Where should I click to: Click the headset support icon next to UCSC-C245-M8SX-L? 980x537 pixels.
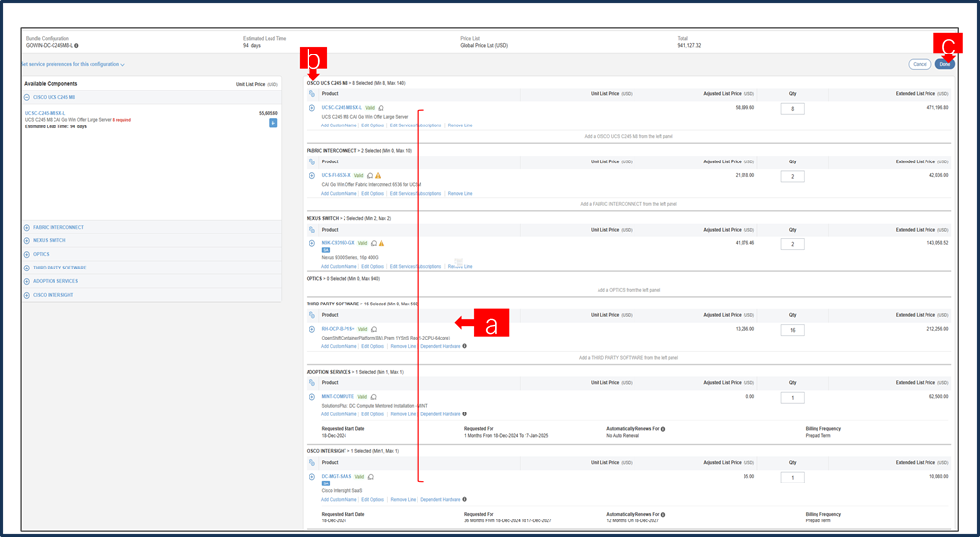click(x=381, y=108)
